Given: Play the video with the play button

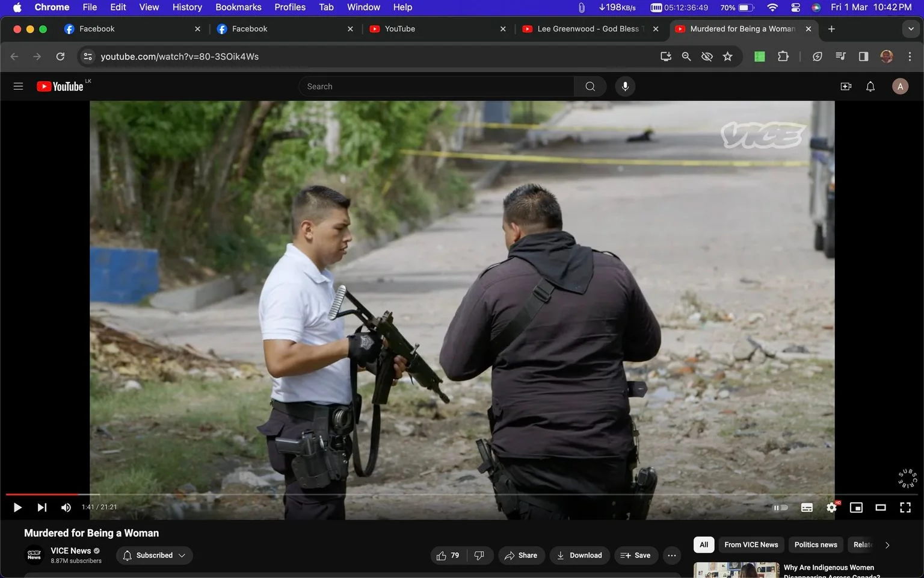Looking at the screenshot, I should [x=17, y=508].
